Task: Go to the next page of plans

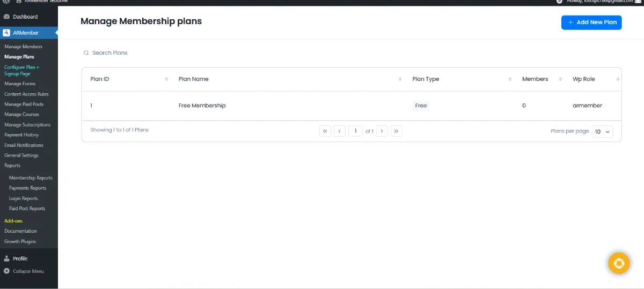Action: tap(382, 131)
